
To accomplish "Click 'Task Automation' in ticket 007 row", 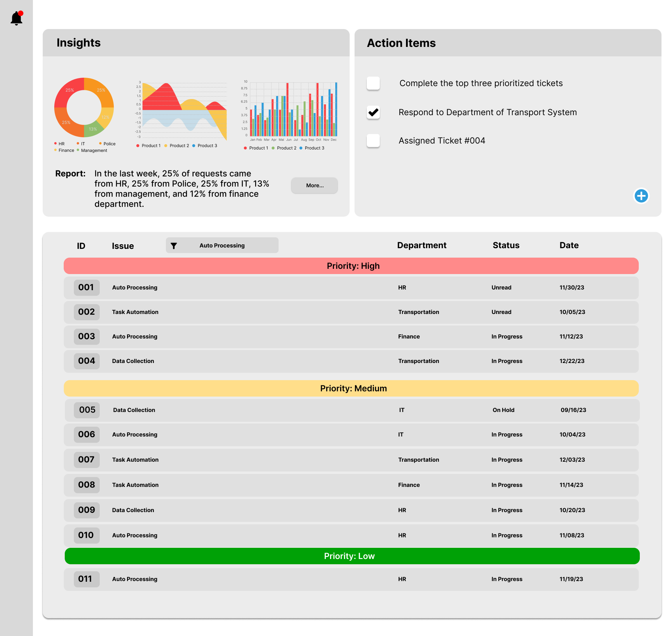I will [x=135, y=460].
